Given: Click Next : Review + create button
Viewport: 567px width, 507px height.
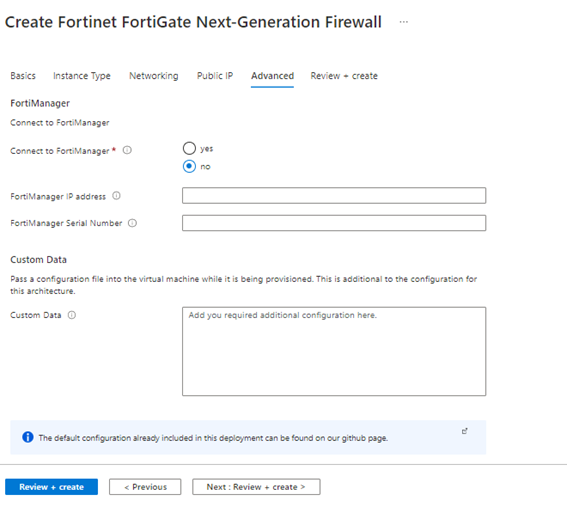Looking at the screenshot, I should click(x=256, y=487).
